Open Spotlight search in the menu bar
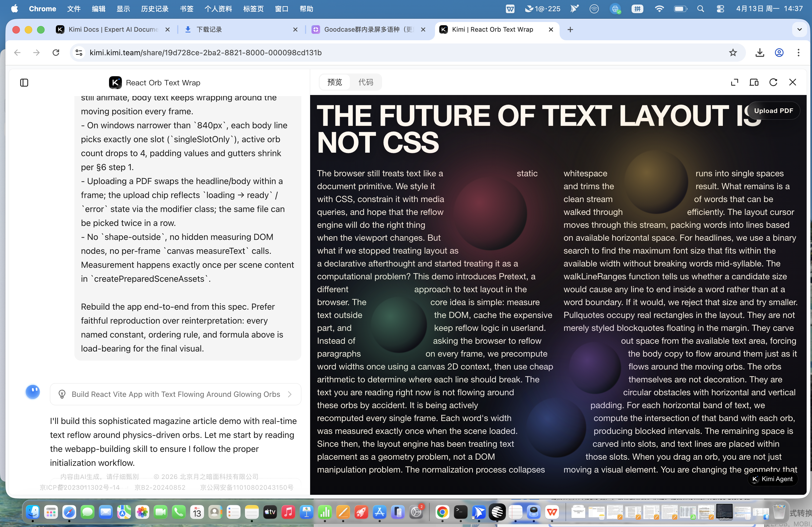The image size is (812, 527). 701,9
